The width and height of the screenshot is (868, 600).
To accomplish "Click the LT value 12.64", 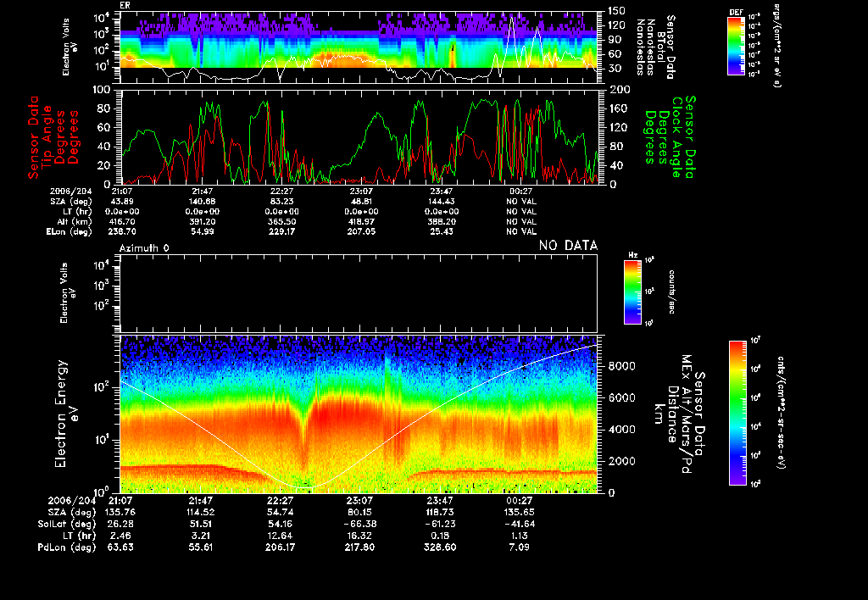I will (x=280, y=536).
